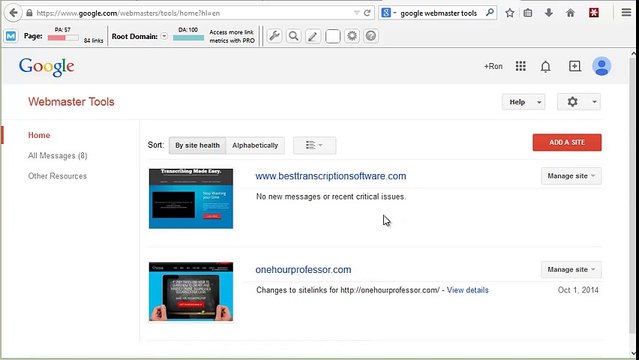This screenshot has width=639, height=360.
Task: Open account profile avatar
Action: (x=602, y=66)
